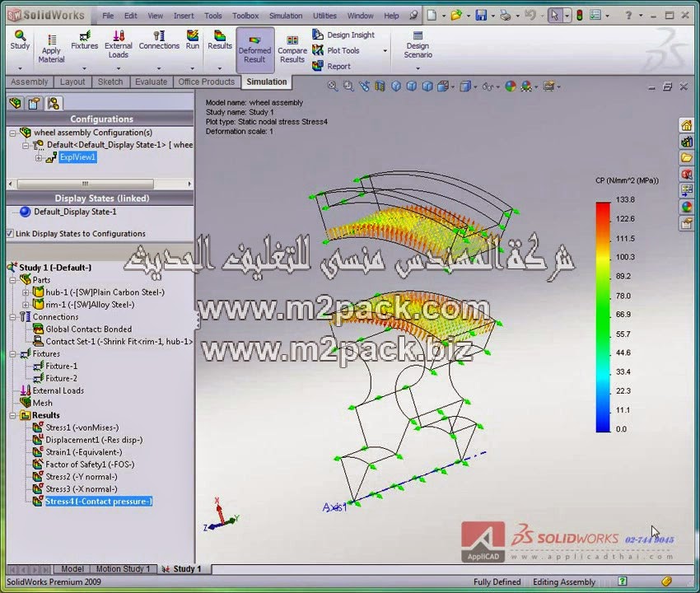Open the Toolbox menu
This screenshot has width=700, height=593.
coord(245,16)
